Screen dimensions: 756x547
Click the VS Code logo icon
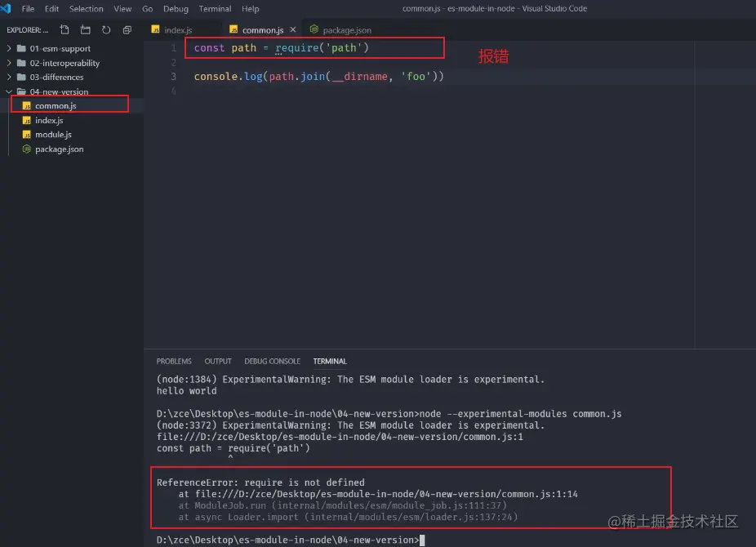point(6,8)
